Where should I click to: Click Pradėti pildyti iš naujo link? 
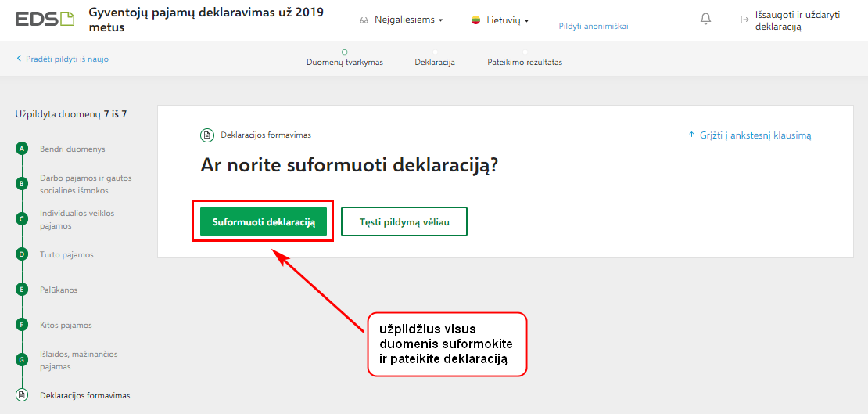click(63, 58)
